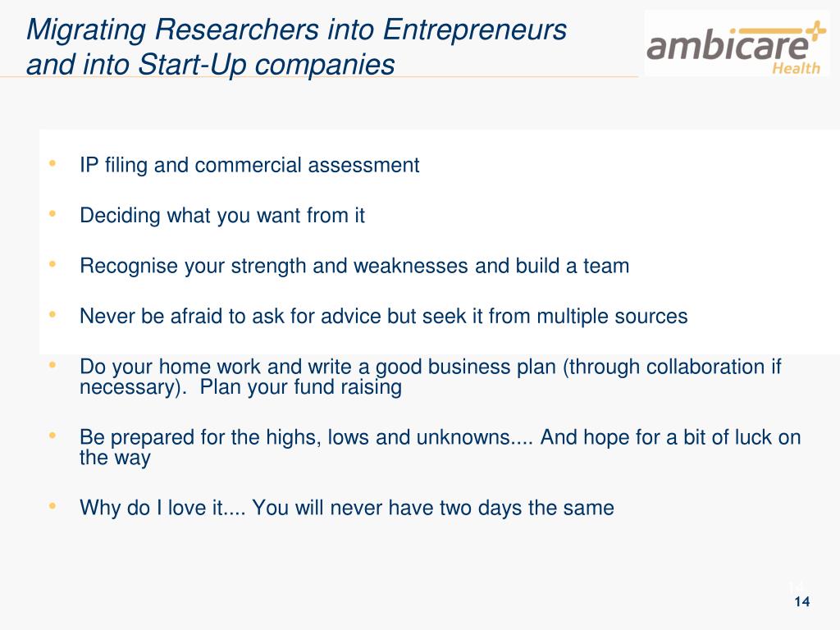This screenshot has width=840, height=630.
Task: Click the orange plus in ambicare logo
Action: [816, 32]
